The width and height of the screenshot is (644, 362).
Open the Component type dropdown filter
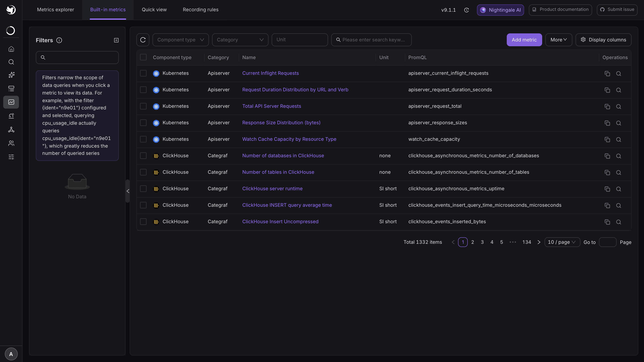[x=181, y=40]
